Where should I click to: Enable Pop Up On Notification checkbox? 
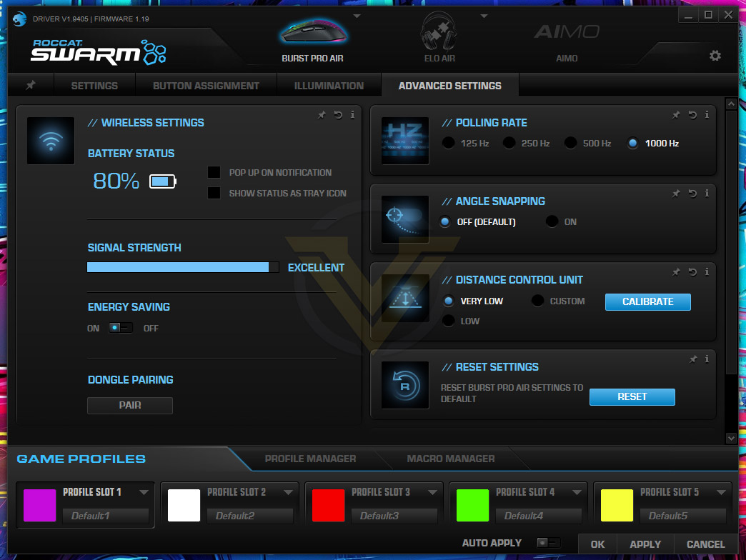tap(214, 172)
